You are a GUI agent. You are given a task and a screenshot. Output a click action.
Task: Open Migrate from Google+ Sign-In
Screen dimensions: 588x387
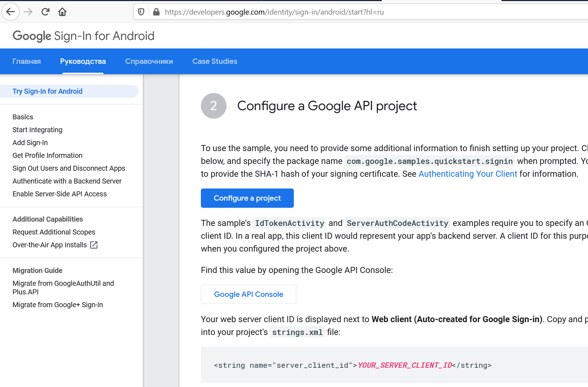(57, 305)
